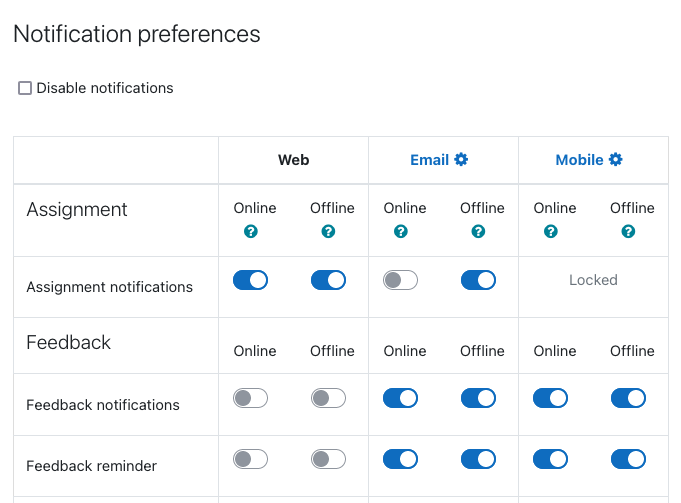Screen dimensions: 681x503
Task: Turn off Feedback reminder Mobile Online toggle
Action: pyautogui.click(x=550, y=459)
